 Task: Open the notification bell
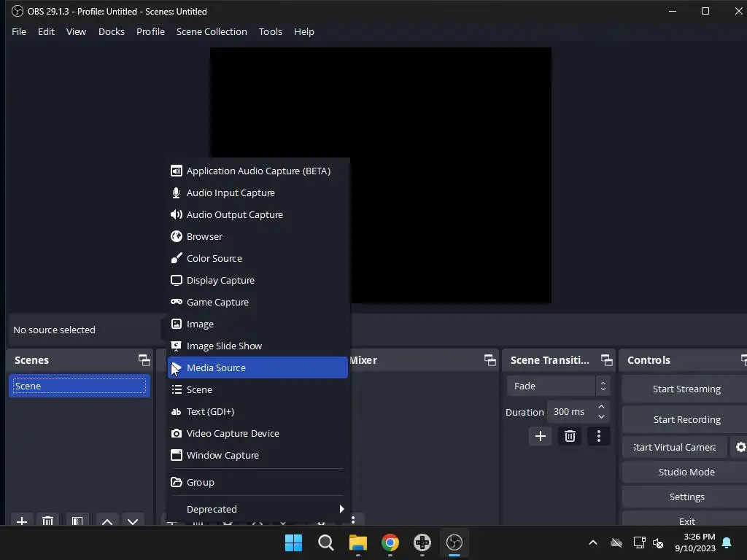(727, 542)
